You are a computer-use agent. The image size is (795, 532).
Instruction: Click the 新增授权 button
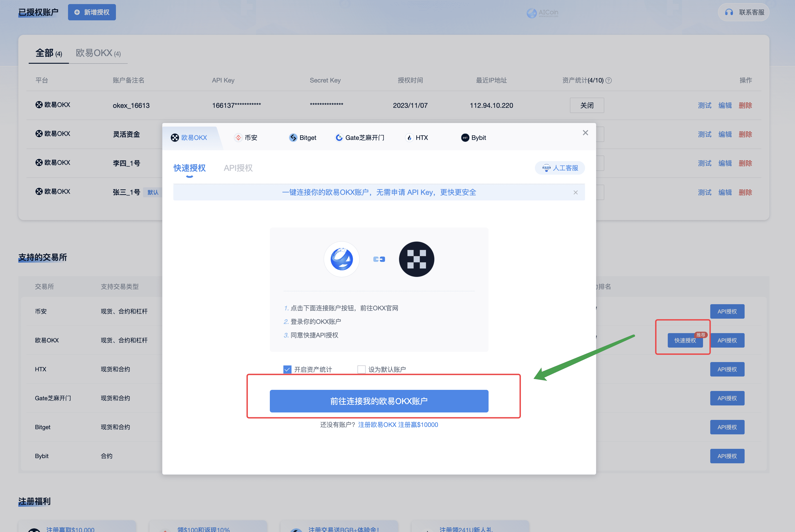92,12
